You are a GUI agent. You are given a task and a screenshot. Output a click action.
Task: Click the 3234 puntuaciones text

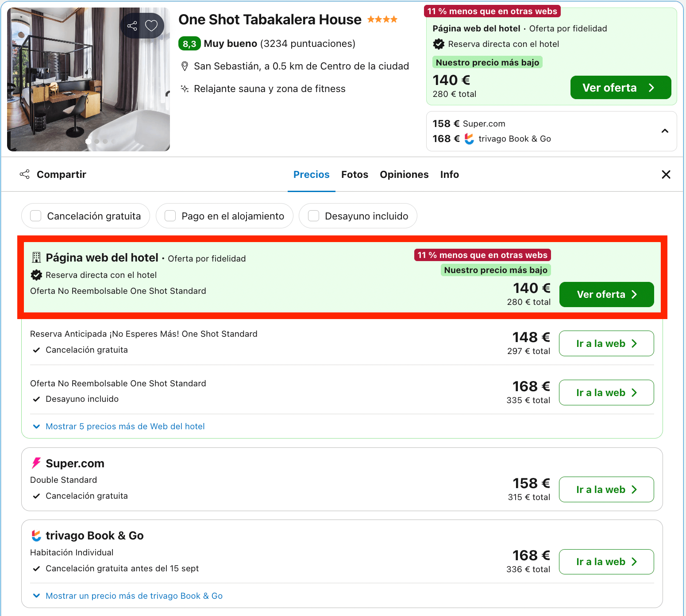coord(308,43)
